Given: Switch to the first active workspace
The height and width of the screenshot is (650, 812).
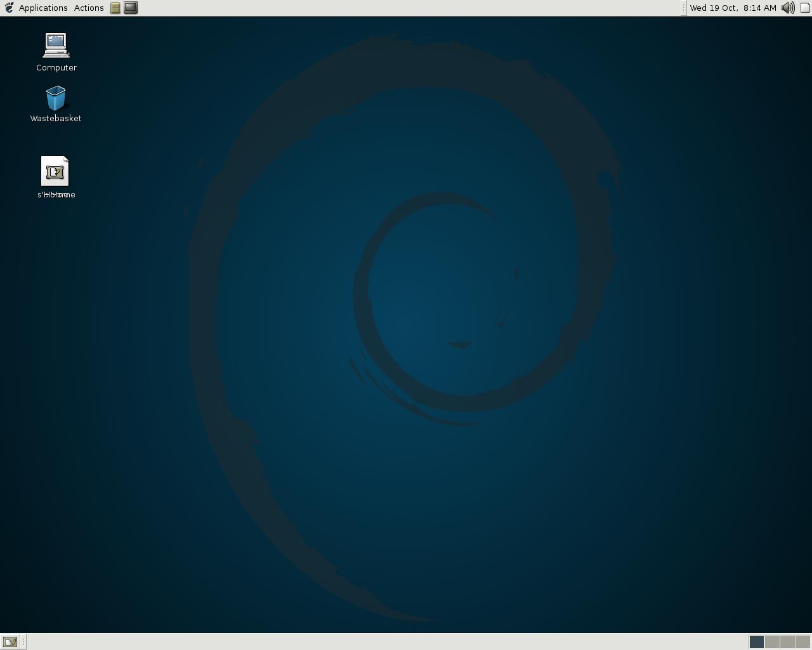Looking at the screenshot, I should point(756,642).
